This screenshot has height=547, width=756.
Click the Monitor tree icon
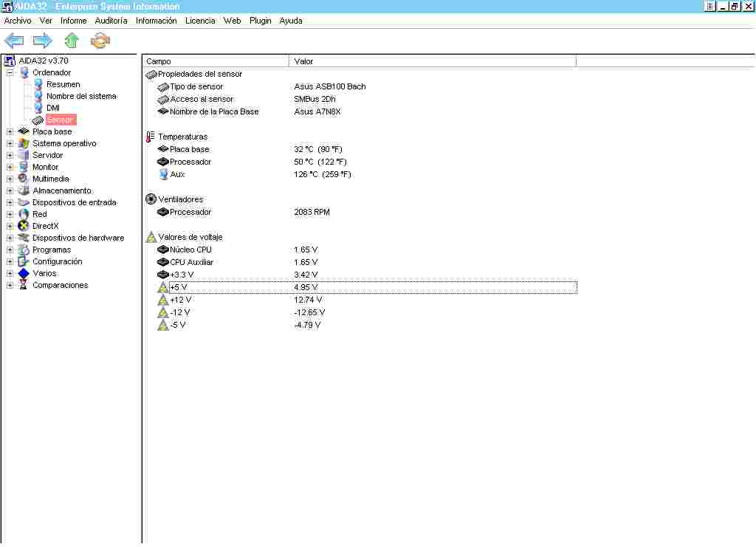[x=24, y=168]
